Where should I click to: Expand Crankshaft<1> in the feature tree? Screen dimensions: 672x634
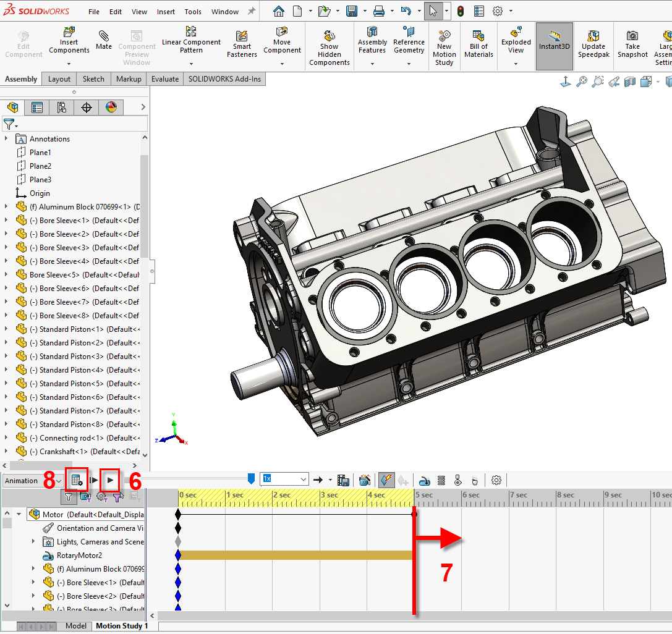tap(6, 451)
